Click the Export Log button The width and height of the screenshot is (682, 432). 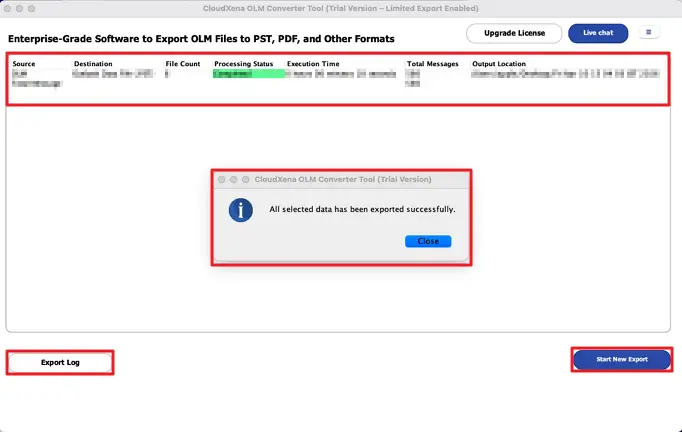[x=60, y=362]
